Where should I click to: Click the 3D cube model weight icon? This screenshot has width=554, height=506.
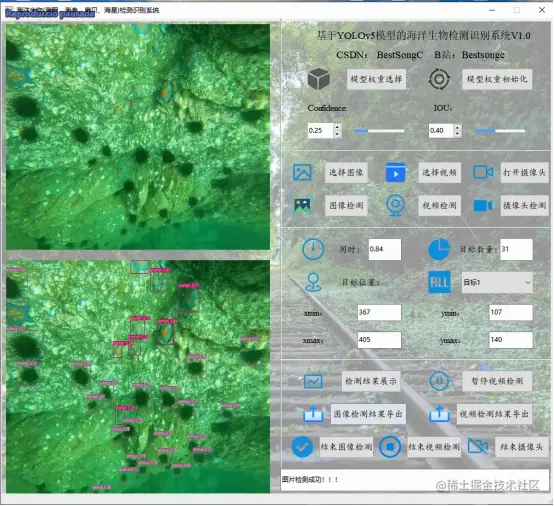[319, 79]
